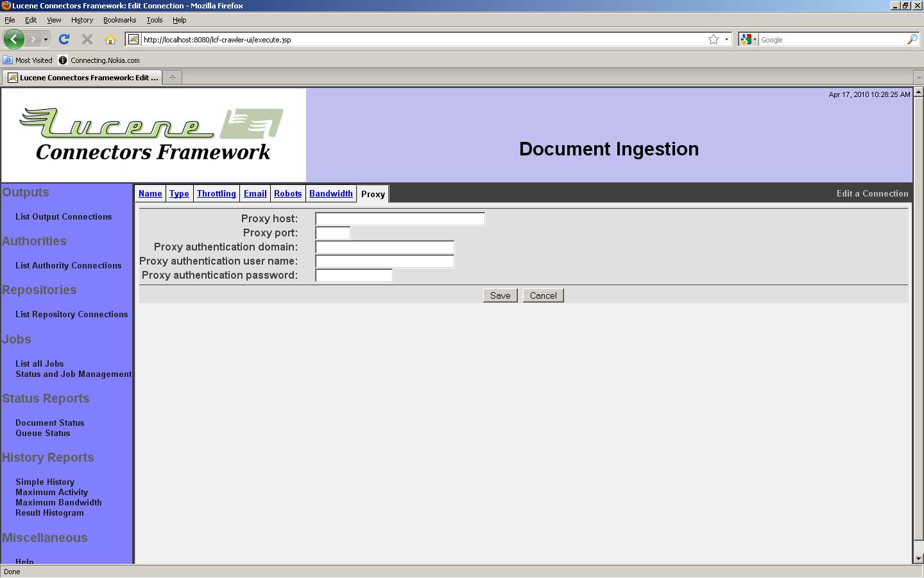
Task: Click the search magnifier icon
Action: coord(912,39)
